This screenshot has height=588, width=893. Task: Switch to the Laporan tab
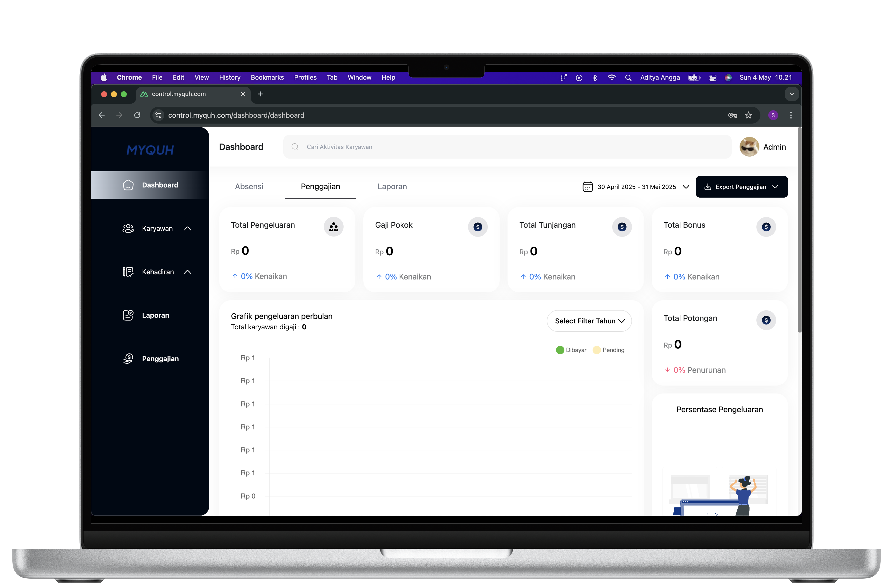392,187
